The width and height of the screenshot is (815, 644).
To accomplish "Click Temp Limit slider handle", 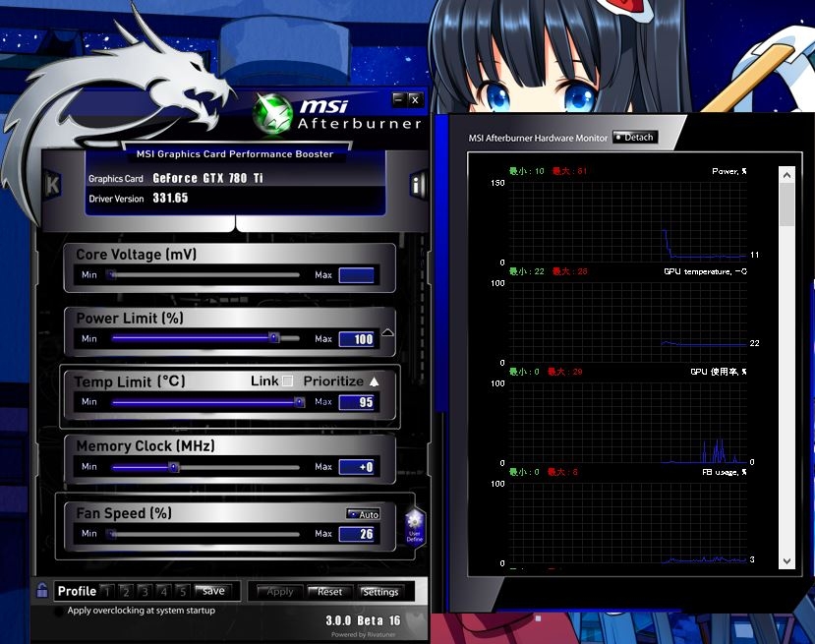I will click(x=300, y=402).
